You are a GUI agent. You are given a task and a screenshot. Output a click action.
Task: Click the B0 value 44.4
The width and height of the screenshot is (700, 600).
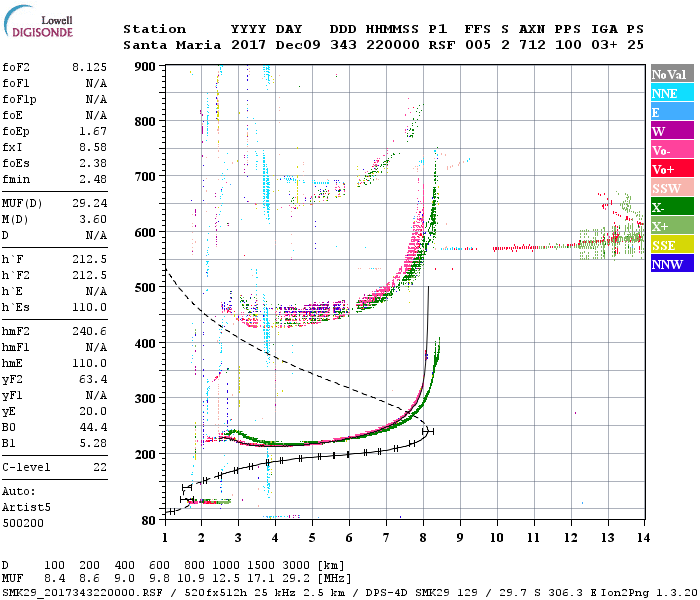point(93,427)
